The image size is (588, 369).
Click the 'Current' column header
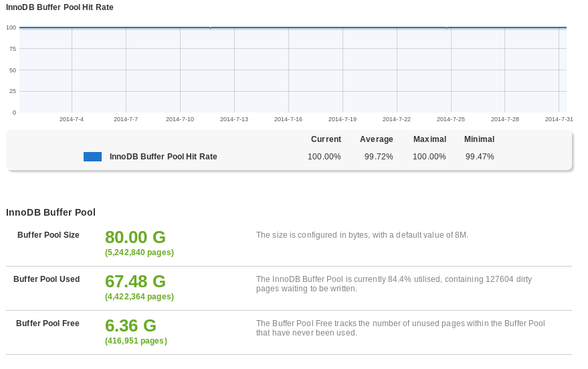pos(326,139)
